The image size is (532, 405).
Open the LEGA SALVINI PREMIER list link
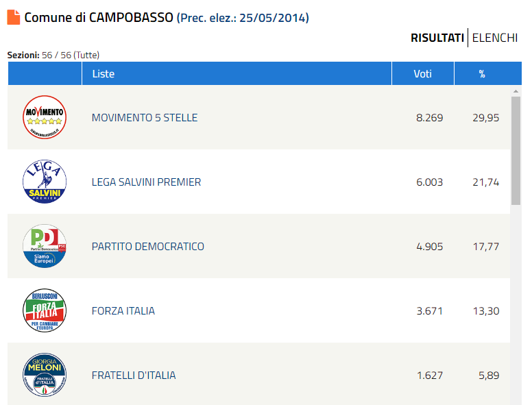[146, 182]
